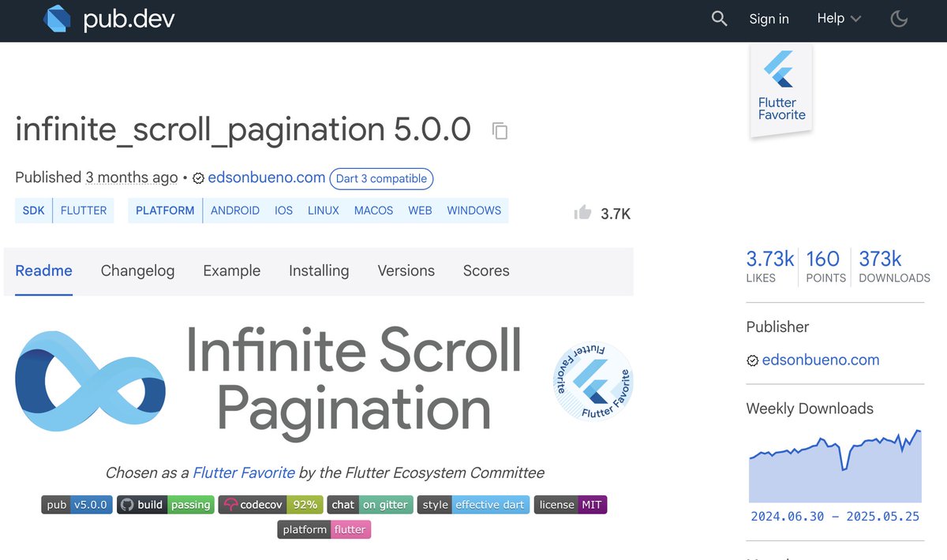Filter by the LINUX platform tag

coord(324,211)
